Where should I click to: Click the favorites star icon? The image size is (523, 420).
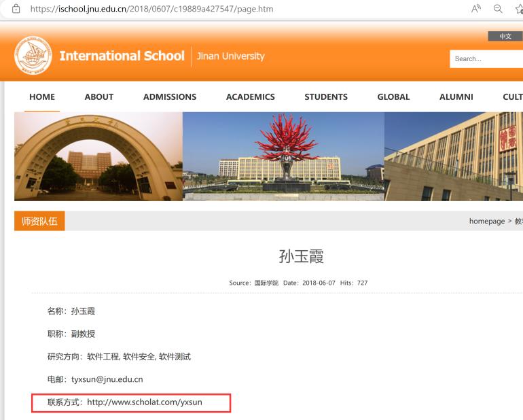[x=518, y=7]
